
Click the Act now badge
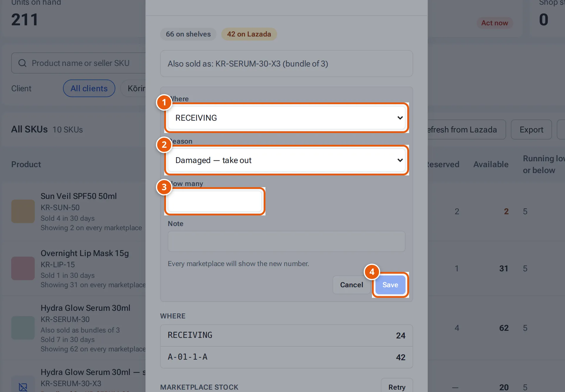495,23
